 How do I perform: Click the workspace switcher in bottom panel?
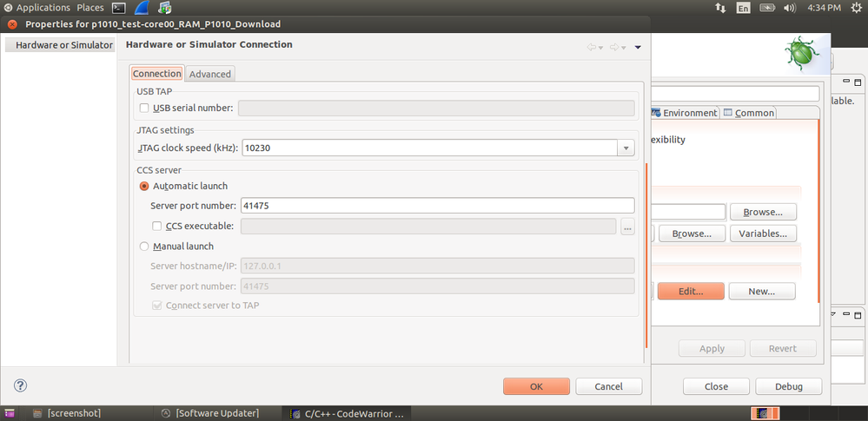(765, 413)
